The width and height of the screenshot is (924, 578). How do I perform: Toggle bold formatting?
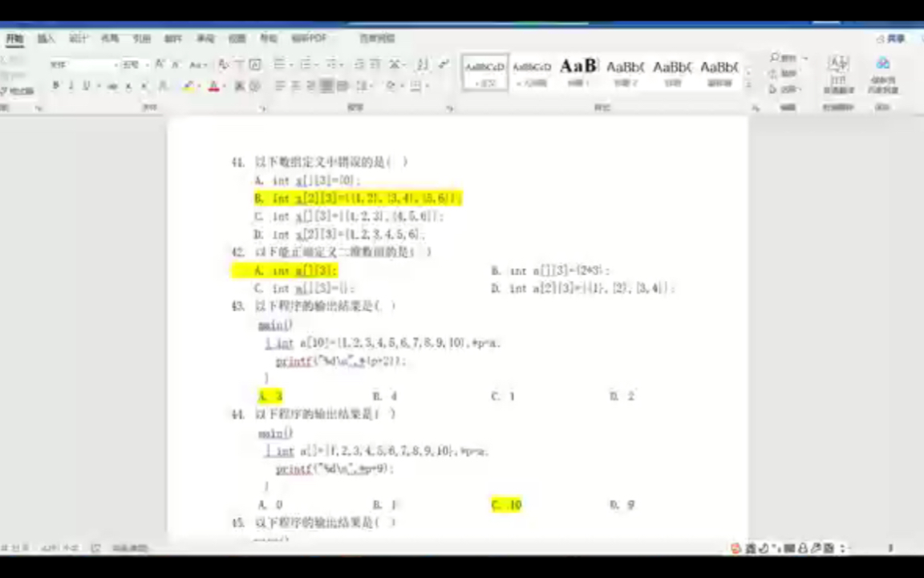(55, 86)
